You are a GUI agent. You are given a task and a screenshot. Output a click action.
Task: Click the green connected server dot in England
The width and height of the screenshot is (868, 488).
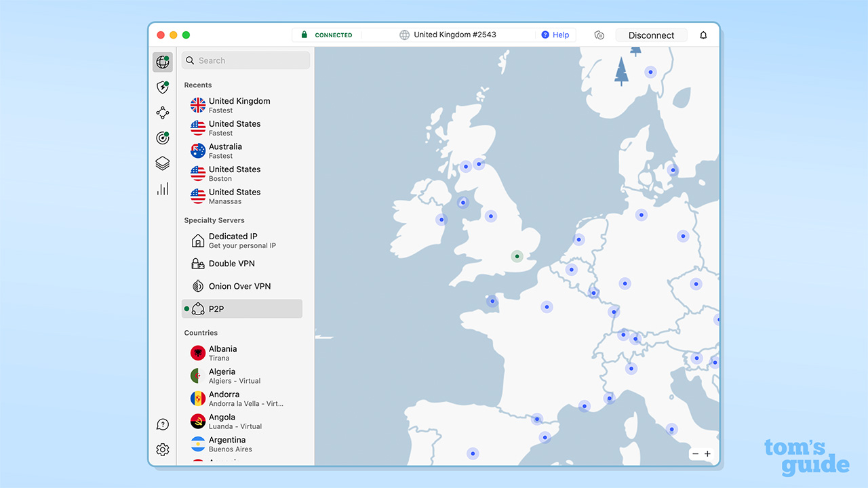click(x=517, y=256)
